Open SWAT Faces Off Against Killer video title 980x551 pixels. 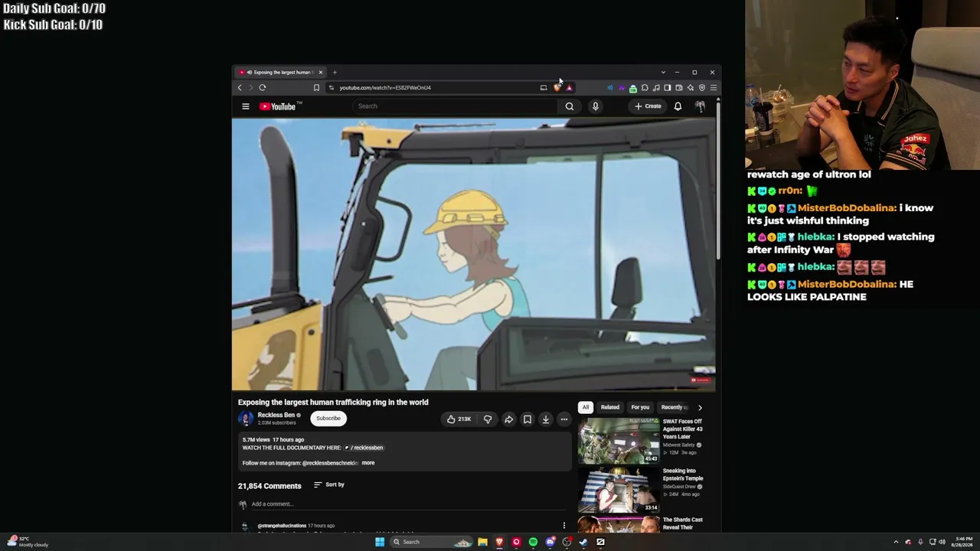[683, 429]
